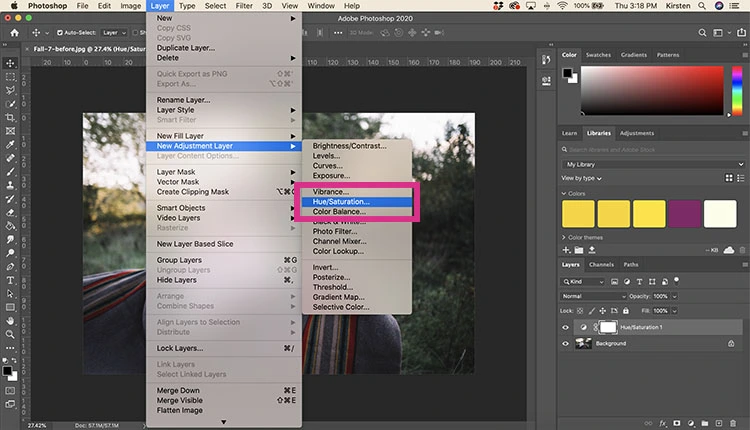Open the Fill value dropdown arrow
Image resolution: width=750 pixels, height=430 pixels.
674,311
